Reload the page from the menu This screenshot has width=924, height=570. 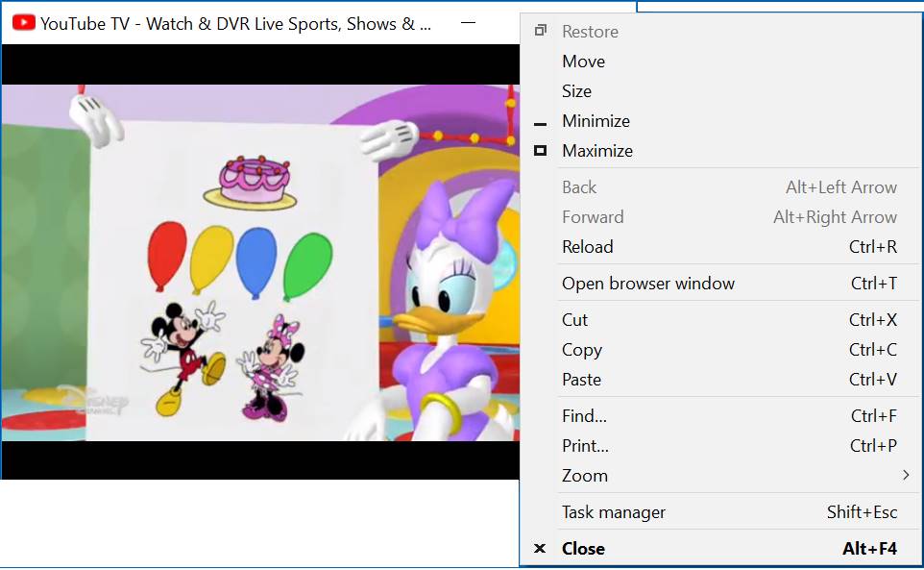pos(721,246)
